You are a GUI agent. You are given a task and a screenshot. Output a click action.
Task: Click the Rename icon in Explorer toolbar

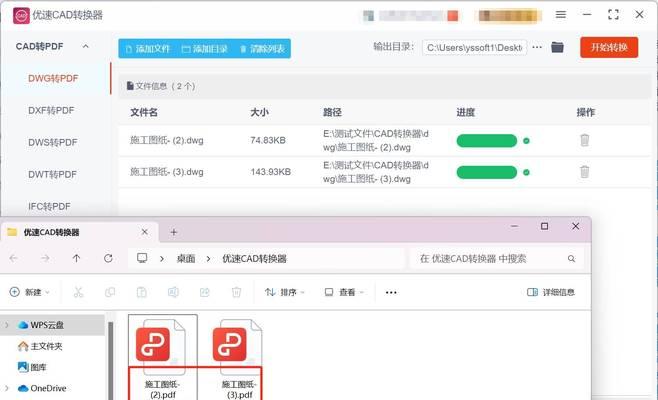click(x=173, y=292)
